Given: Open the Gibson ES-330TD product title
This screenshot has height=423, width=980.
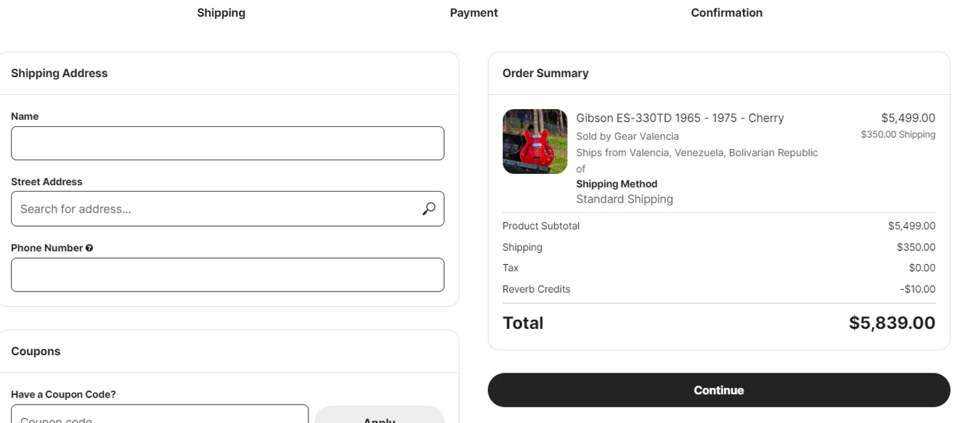Looking at the screenshot, I should tap(679, 118).
